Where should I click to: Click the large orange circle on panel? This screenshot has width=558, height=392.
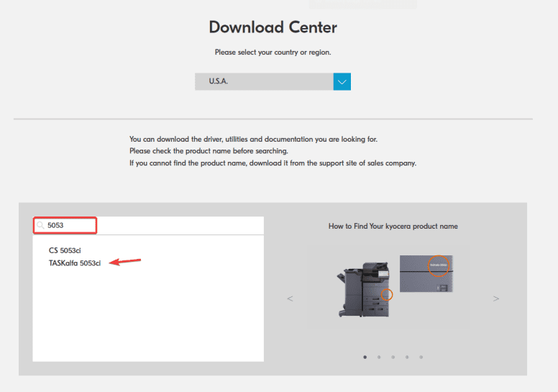coord(438,265)
